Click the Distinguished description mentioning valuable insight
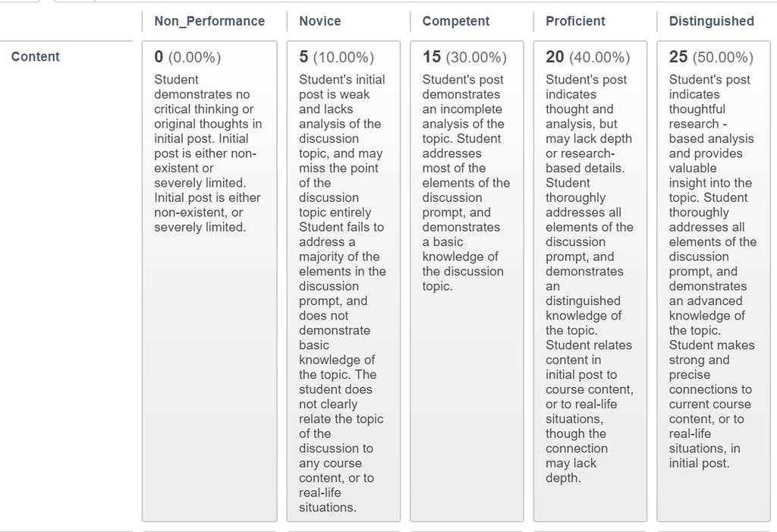Viewport: 777px width, 532px height. point(713,271)
